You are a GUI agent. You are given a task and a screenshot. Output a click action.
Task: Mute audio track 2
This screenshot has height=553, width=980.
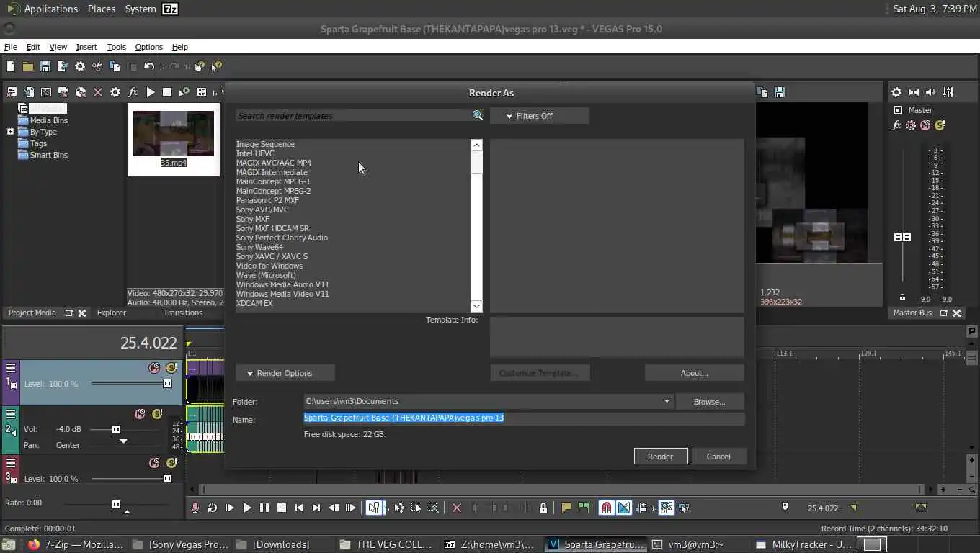pos(140,414)
